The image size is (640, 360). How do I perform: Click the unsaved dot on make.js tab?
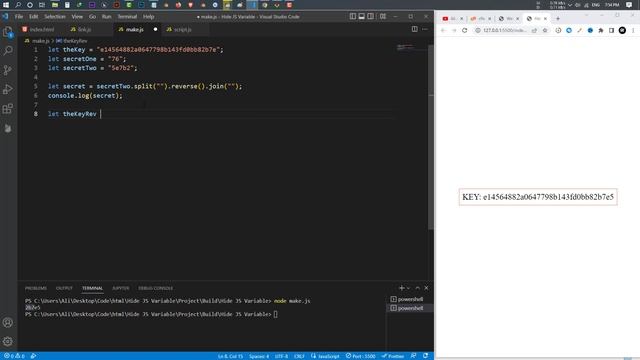(156, 29)
